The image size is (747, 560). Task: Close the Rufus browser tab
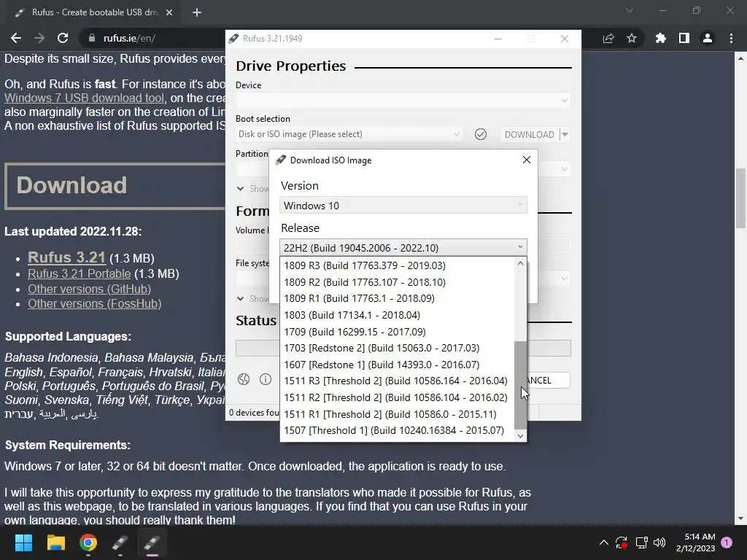[x=169, y=12]
